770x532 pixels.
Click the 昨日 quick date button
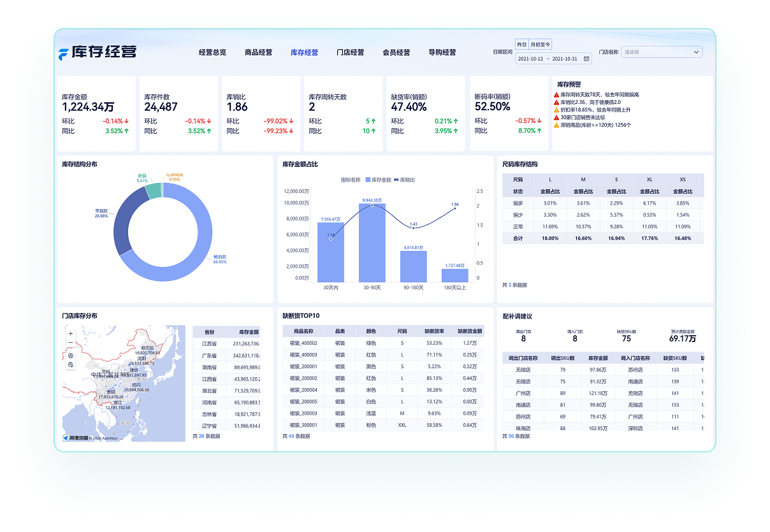[522, 45]
